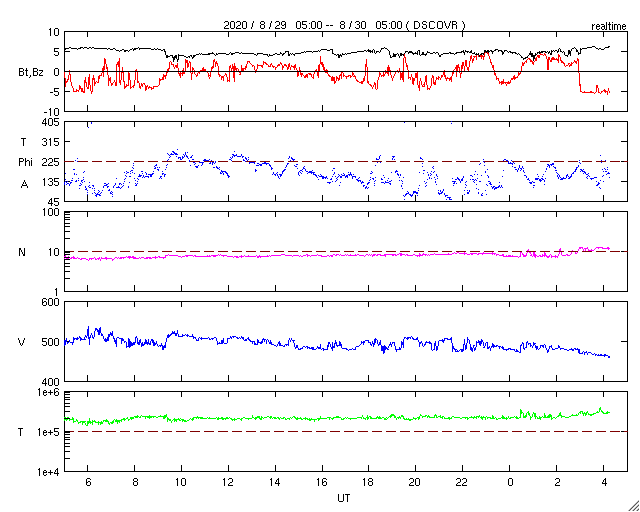Click the '600' tick on velocity panel
Image resolution: width=640 pixels, height=512 pixels.
pyautogui.click(x=51, y=302)
